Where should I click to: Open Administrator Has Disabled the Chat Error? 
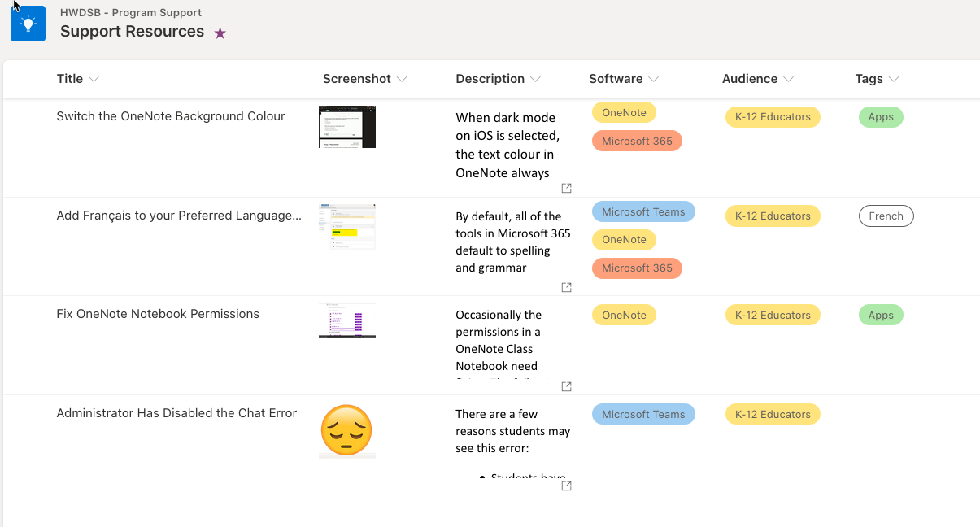(176, 413)
